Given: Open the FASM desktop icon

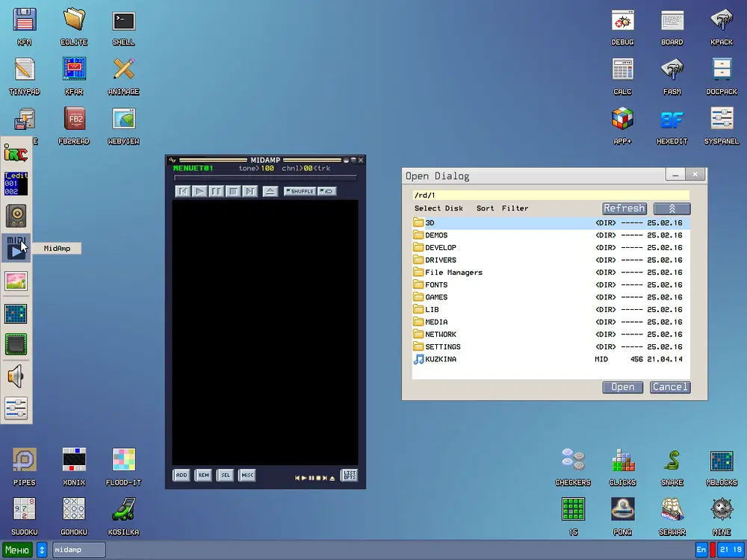Looking at the screenshot, I should click(x=672, y=71).
